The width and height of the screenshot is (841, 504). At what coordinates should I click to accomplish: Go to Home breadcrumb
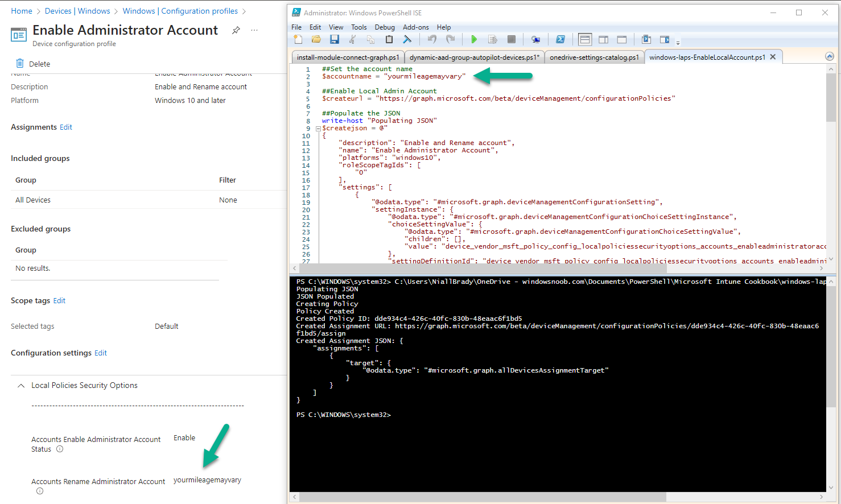[22, 11]
